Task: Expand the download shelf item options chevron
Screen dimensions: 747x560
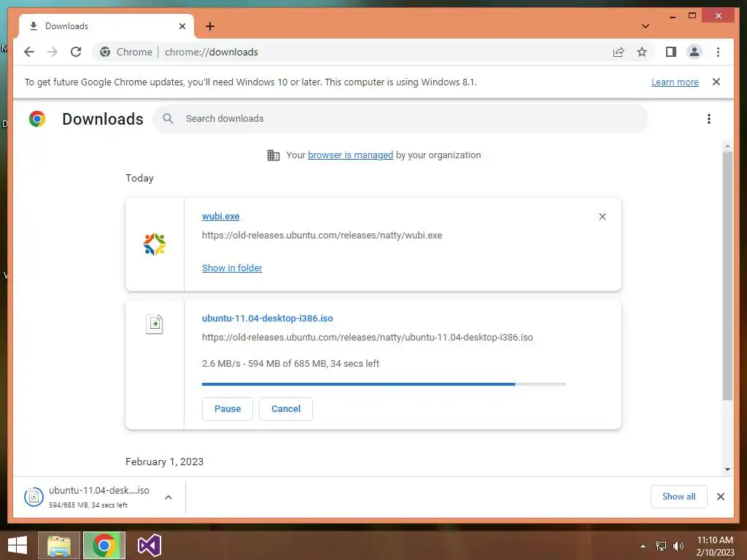Action: point(169,497)
